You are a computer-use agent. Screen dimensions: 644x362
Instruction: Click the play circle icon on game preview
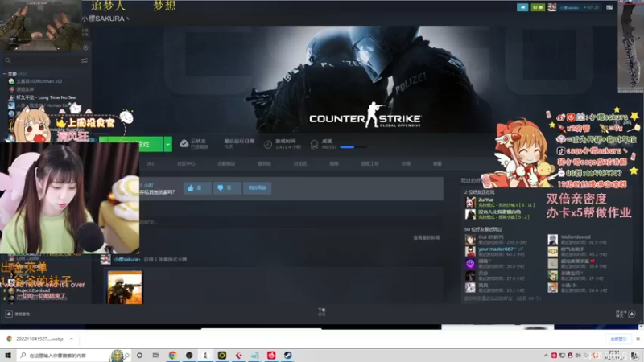[85, 47]
